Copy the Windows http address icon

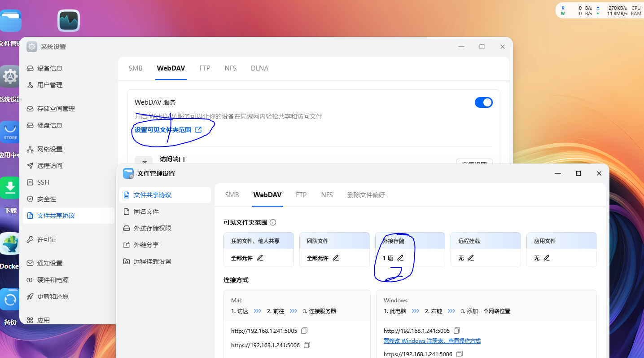[x=457, y=331]
